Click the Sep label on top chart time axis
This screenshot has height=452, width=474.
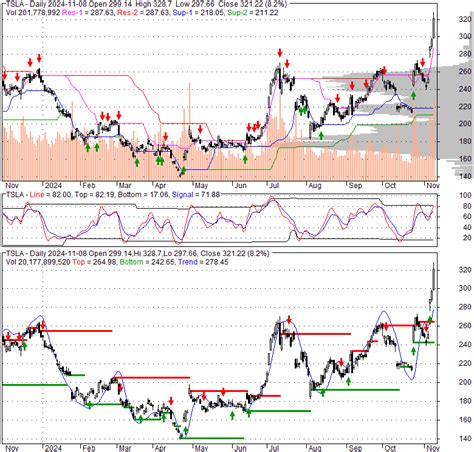[x=355, y=185]
